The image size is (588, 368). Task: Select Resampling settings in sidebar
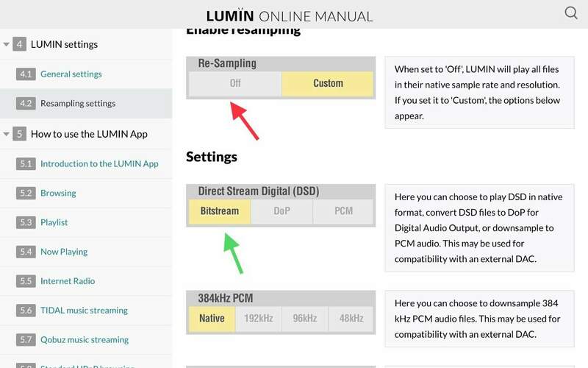[78, 103]
